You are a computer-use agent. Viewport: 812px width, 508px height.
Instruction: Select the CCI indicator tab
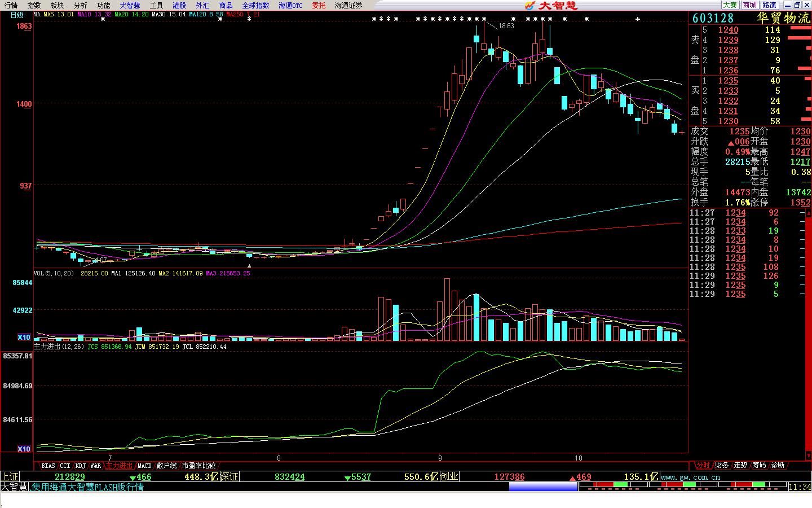(65, 466)
